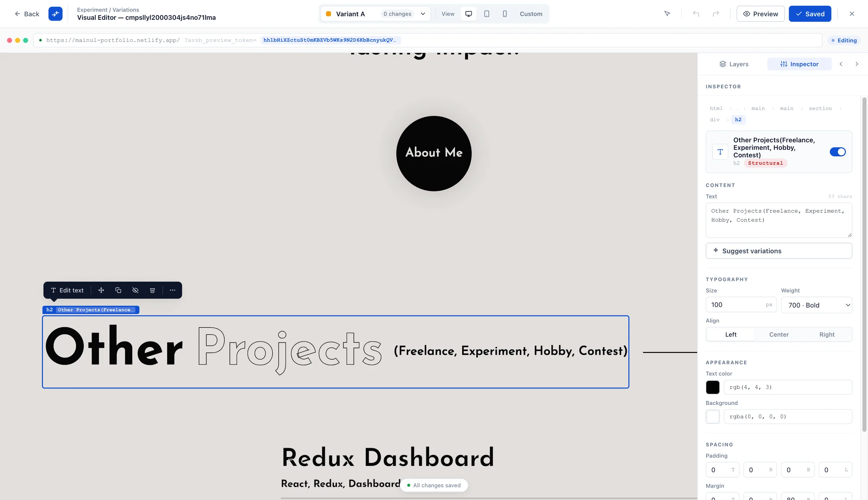Click the Other Projects heading on canvas
This screenshot has width=868, height=500.
coord(335,352)
